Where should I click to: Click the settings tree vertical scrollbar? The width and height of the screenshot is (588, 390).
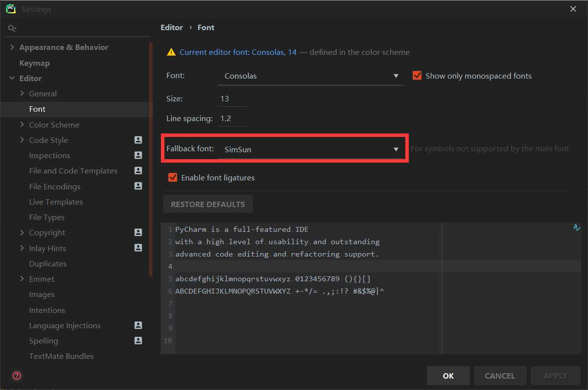point(151,159)
